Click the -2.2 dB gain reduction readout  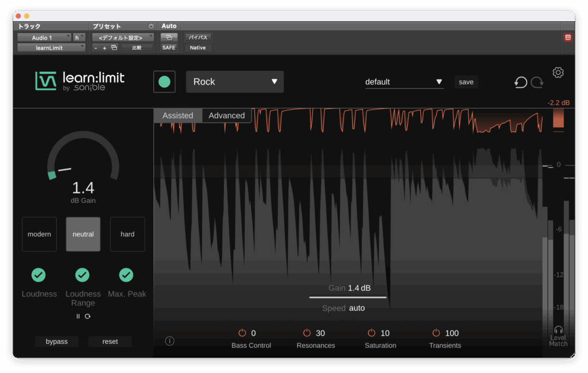point(558,103)
